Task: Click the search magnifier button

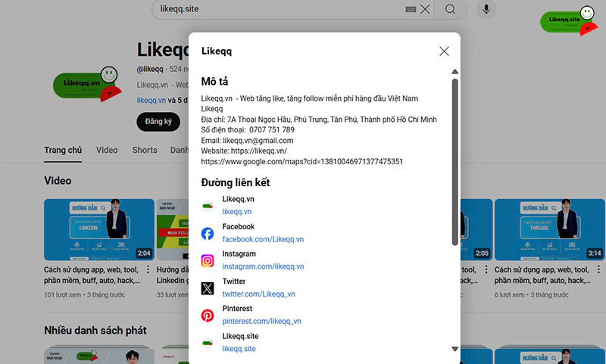Action: (x=450, y=9)
